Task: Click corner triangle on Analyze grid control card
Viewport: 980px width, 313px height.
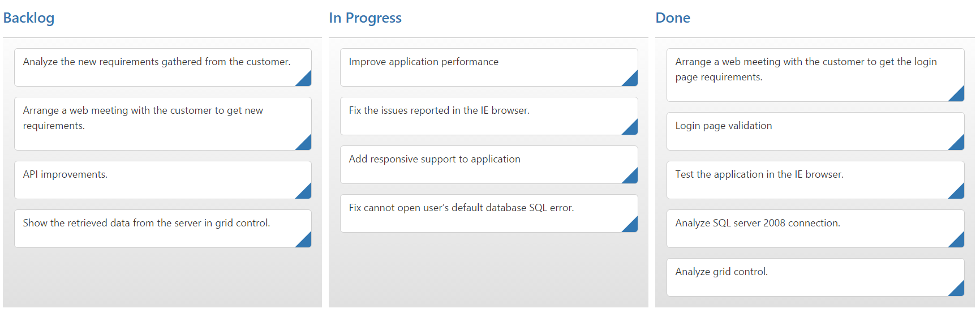Action: 958,290
